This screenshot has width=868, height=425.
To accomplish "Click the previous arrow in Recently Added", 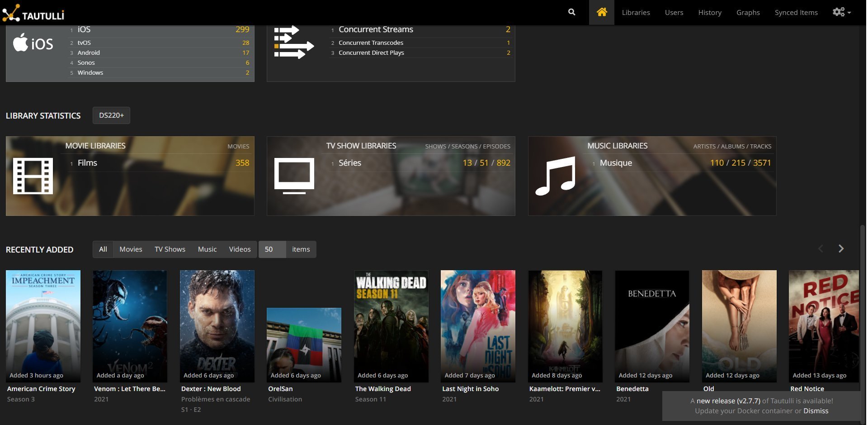I will (821, 248).
